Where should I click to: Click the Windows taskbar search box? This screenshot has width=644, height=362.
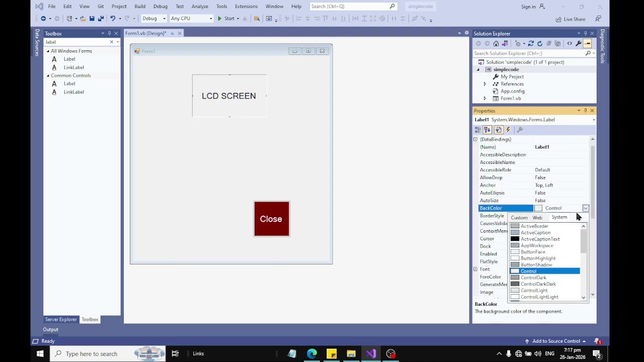107,353
